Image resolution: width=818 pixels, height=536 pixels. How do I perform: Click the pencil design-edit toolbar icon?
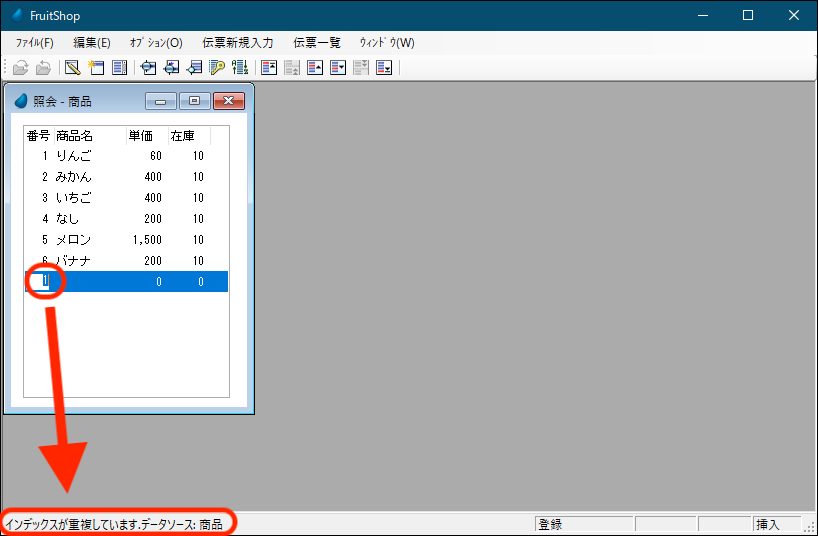(x=72, y=68)
